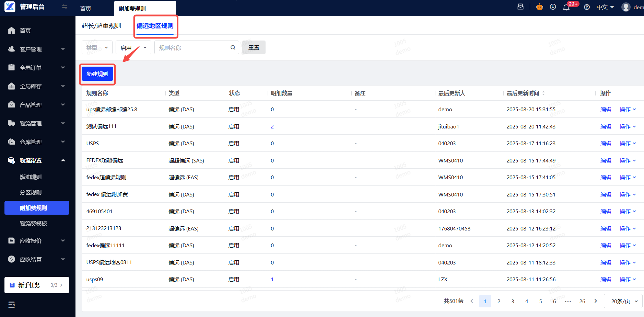Click the 超超偏远 (SAS) type cell
Image resolution: width=644 pixels, height=317 pixels.
(186, 161)
